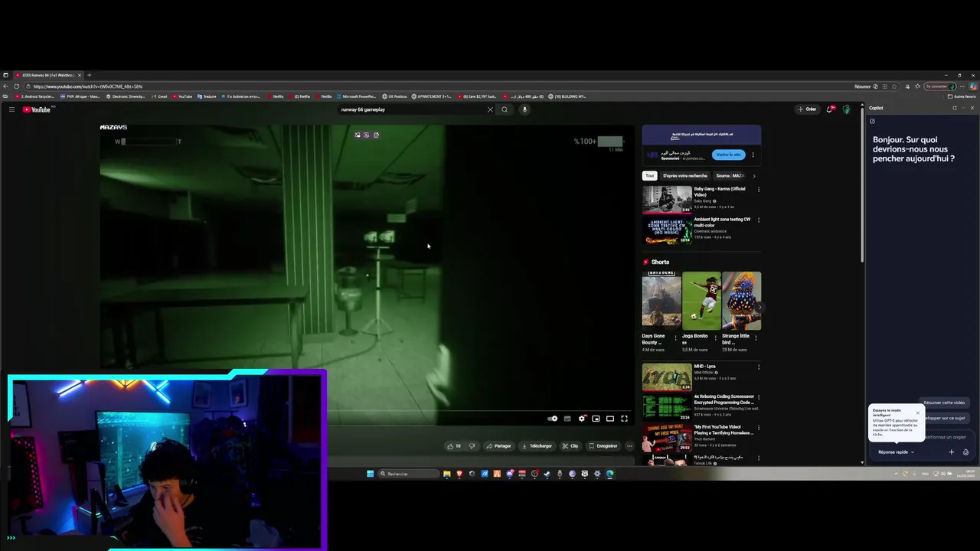Run the YouTube search with magnifier button
This screenshot has width=980, height=551.
pyautogui.click(x=505, y=109)
